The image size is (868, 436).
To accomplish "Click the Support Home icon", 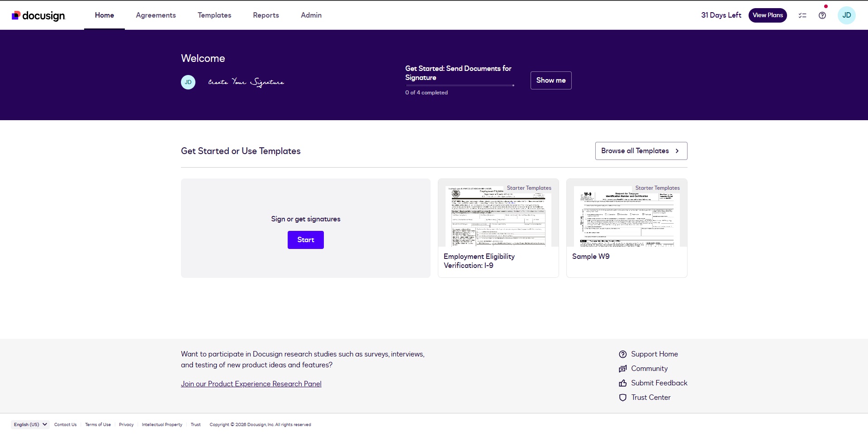I will [623, 354].
